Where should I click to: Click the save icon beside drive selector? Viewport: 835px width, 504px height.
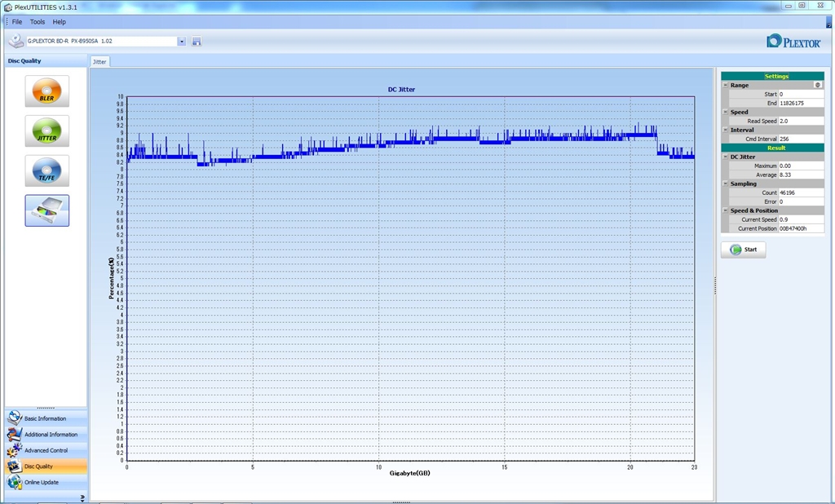click(x=197, y=42)
